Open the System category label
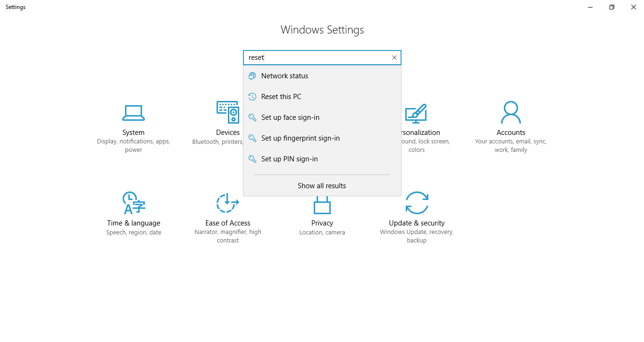Screen dimensions: 644x342 coord(134,133)
